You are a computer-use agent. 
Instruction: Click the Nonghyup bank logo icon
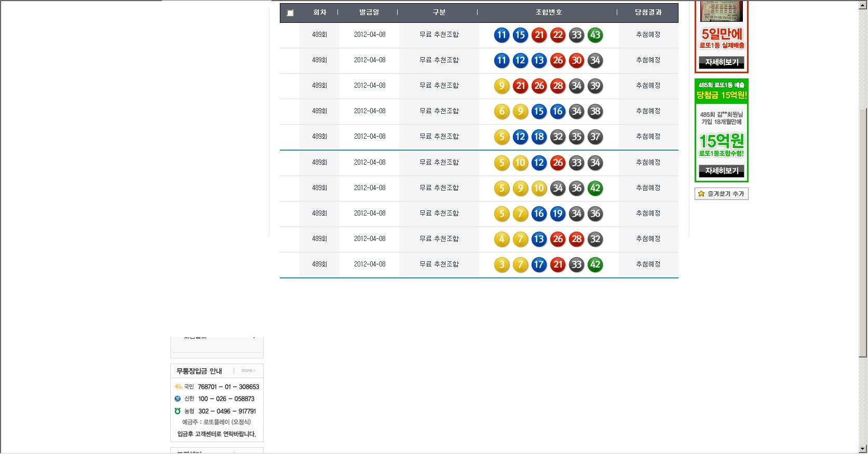point(178,411)
